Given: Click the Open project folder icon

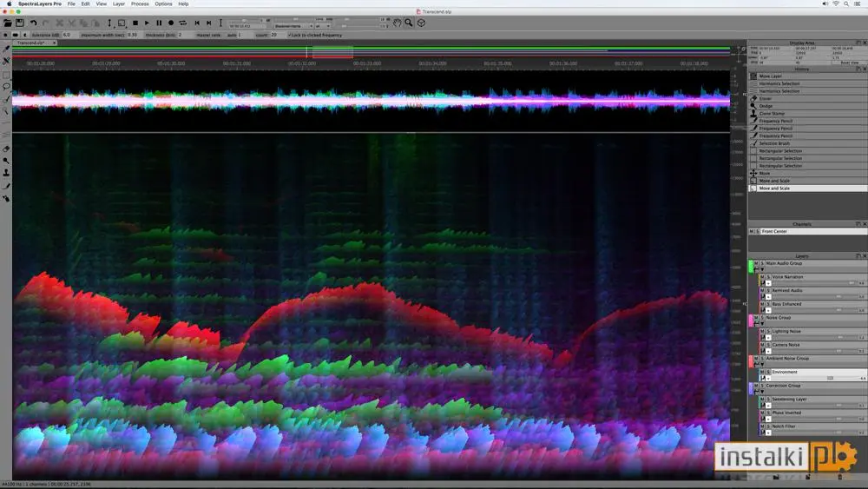Looking at the screenshot, I should pos(8,23).
